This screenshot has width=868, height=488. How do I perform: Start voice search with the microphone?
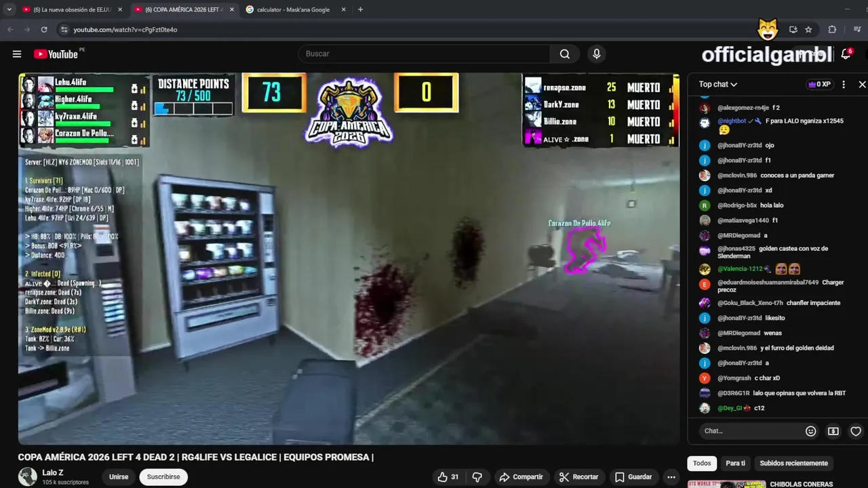tap(597, 54)
